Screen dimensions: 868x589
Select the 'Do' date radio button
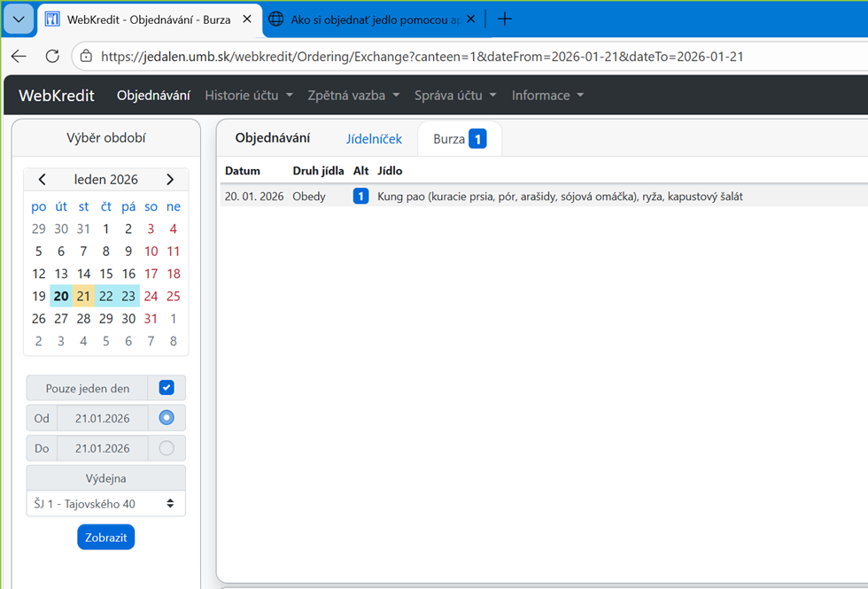click(x=167, y=448)
